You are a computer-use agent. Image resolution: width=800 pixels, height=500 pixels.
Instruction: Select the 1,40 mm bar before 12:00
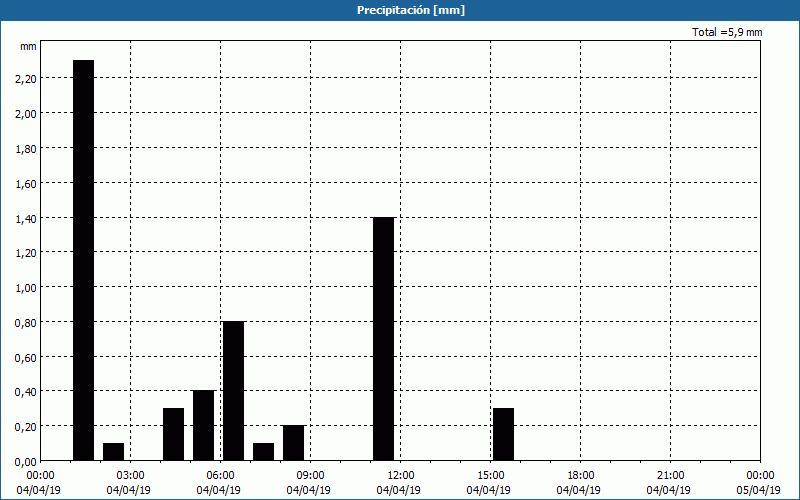(x=384, y=339)
